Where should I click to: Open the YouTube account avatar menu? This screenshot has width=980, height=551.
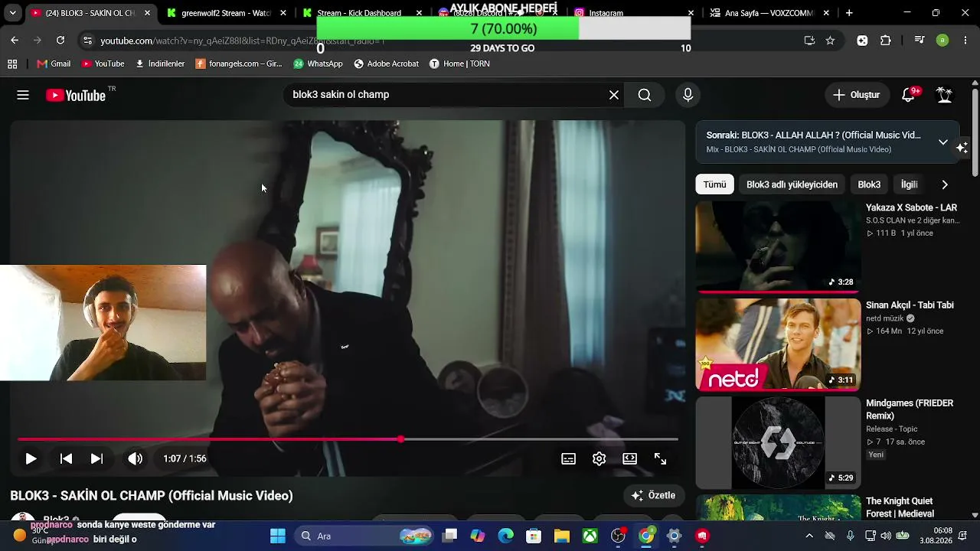tap(945, 95)
